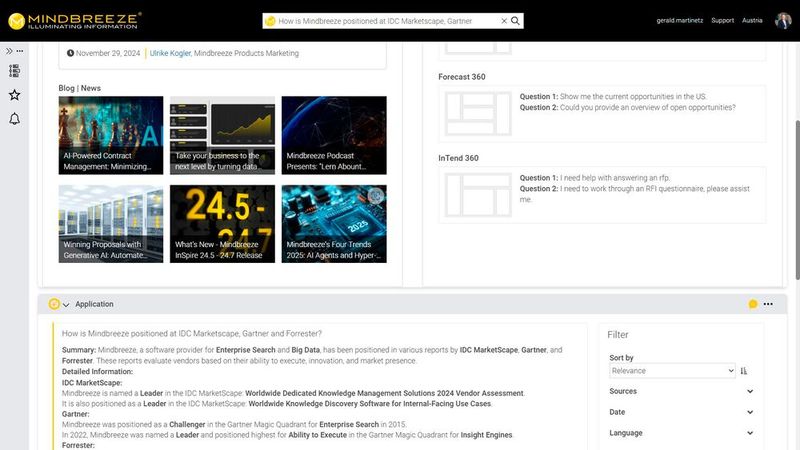The height and width of the screenshot is (450, 800).
Task: Open notifications bell in sidebar
Action: (14, 119)
